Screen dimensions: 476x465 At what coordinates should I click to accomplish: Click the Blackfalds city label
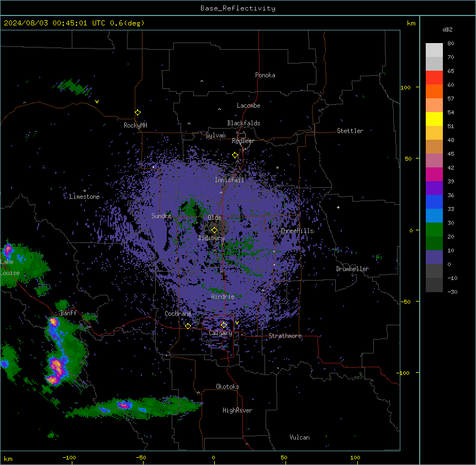244,123
